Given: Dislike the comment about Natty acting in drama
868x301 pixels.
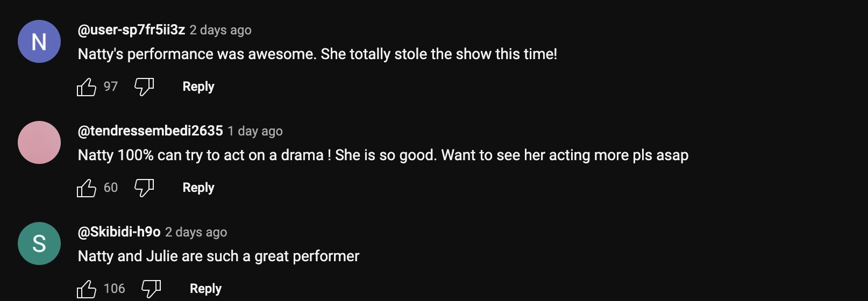Looking at the screenshot, I should [144, 188].
